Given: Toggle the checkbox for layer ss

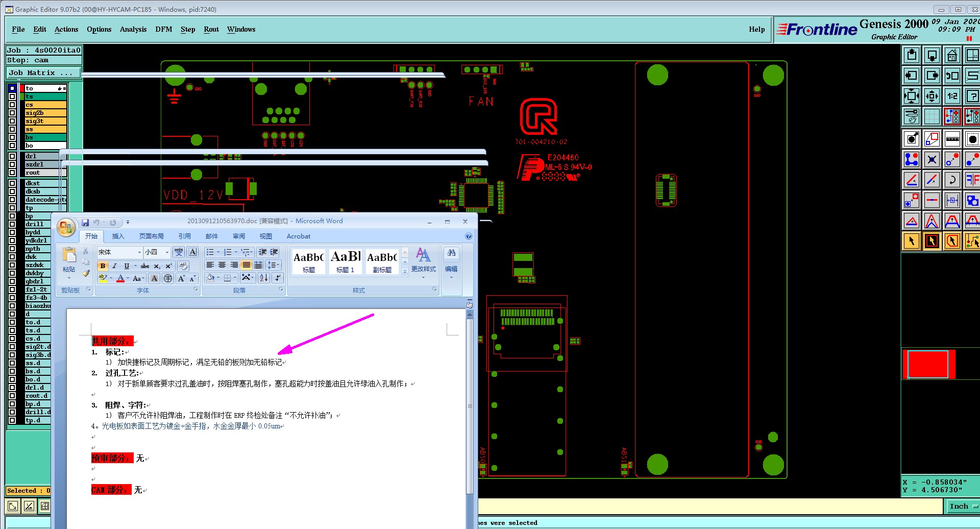Looking at the screenshot, I should pyautogui.click(x=12, y=129).
